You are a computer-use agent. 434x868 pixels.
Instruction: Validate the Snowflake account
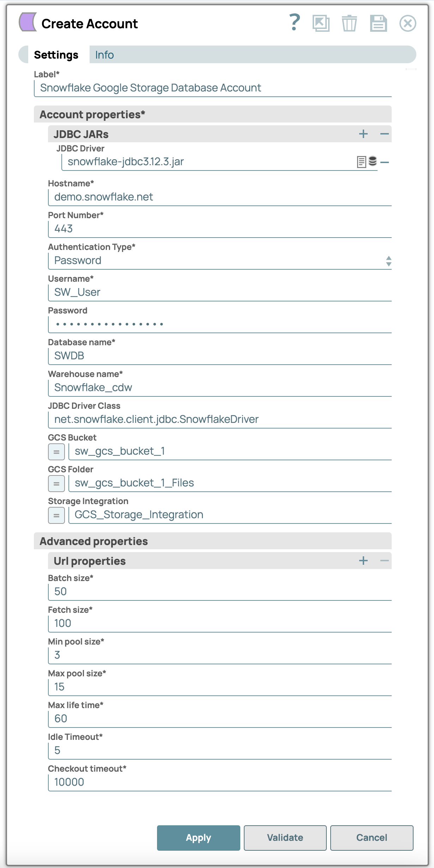pos(285,838)
